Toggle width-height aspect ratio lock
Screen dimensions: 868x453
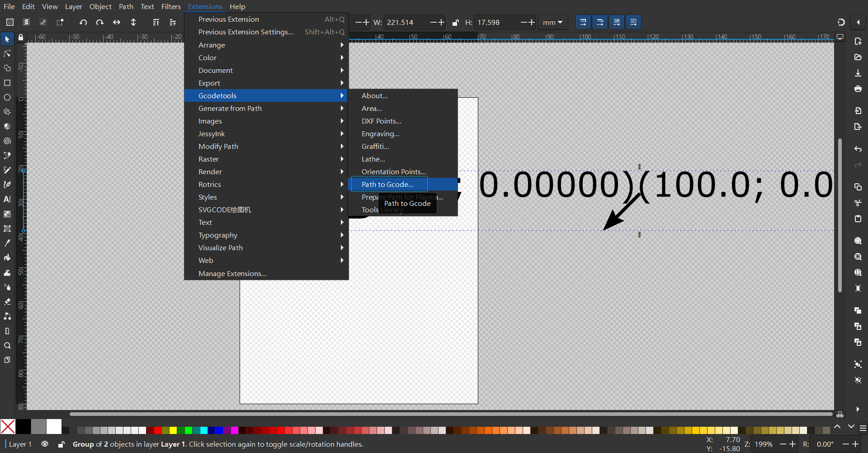click(x=456, y=22)
